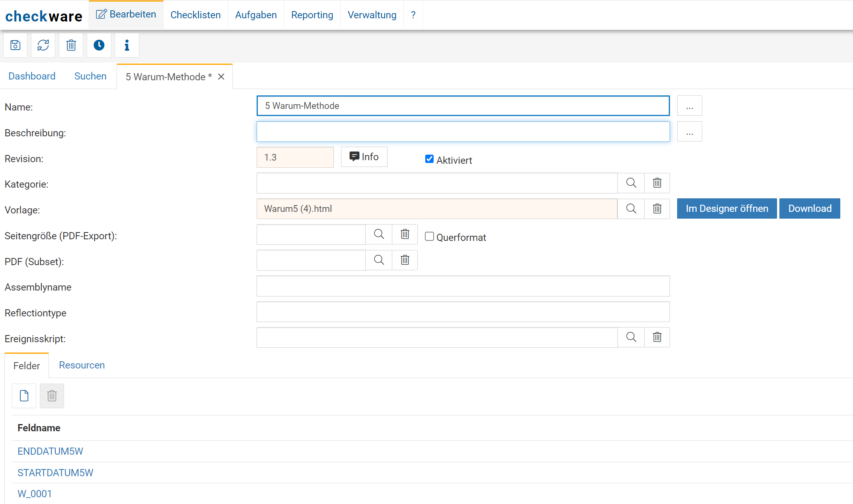
Task: Open ellipsis button next to Name
Action: point(689,106)
